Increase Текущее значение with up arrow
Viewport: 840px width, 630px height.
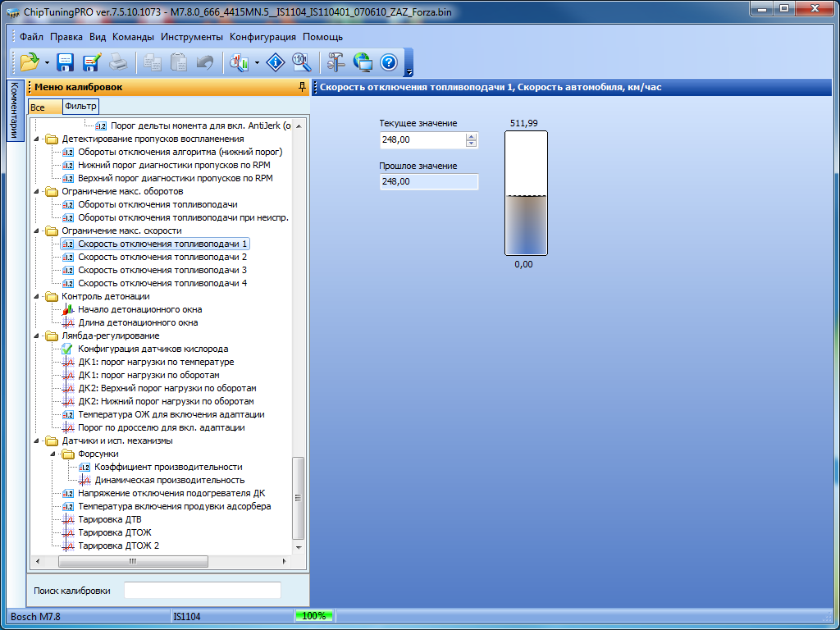471,137
